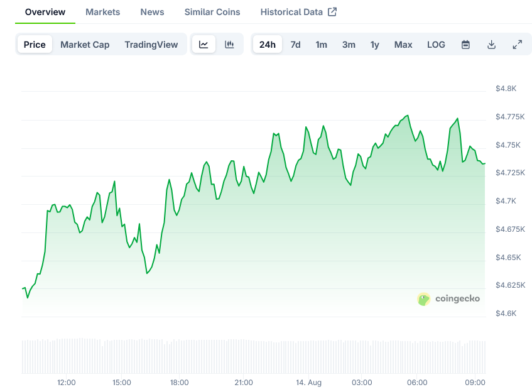Select the 7d time range
The width and height of the screenshot is (532, 392).
(x=295, y=45)
